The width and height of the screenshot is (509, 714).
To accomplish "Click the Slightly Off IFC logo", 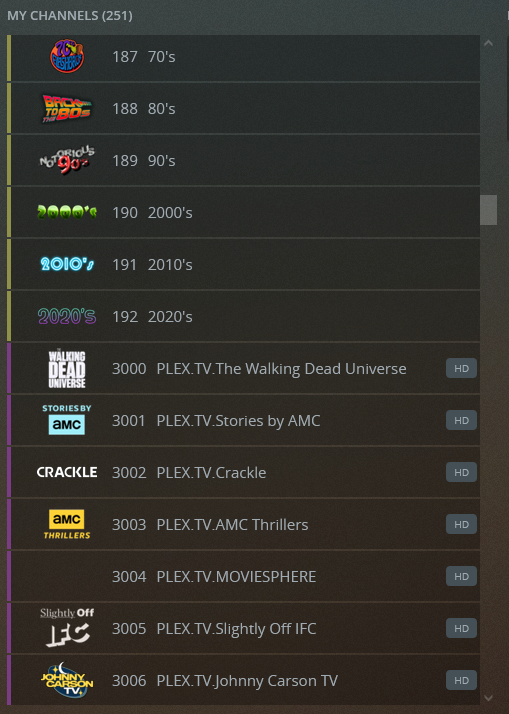I will click(67, 628).
